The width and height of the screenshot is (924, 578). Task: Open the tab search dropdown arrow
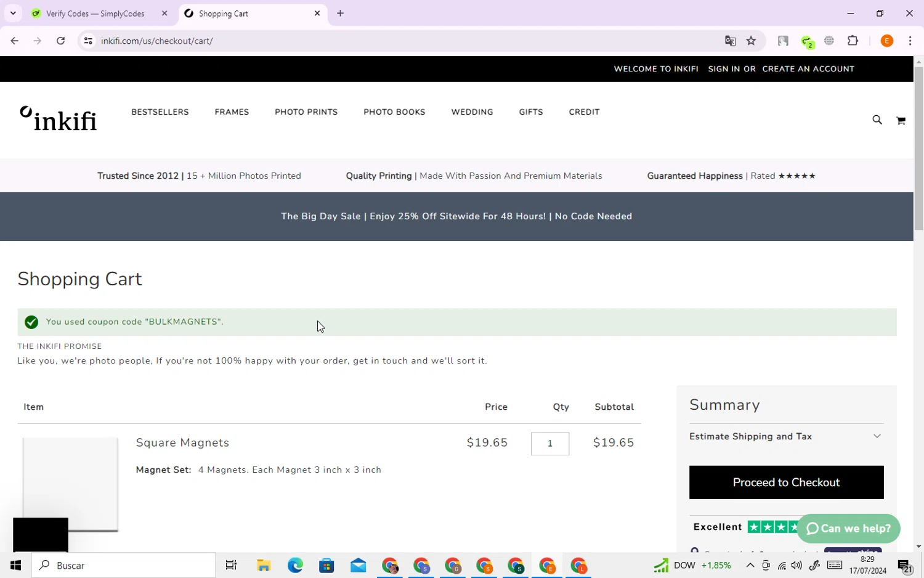click(x=13, y=13)
